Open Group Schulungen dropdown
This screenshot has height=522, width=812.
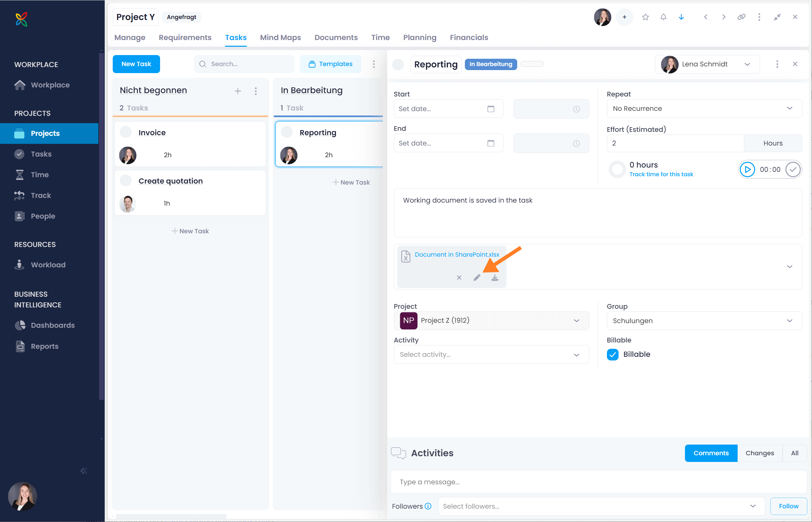pos(704,321)
